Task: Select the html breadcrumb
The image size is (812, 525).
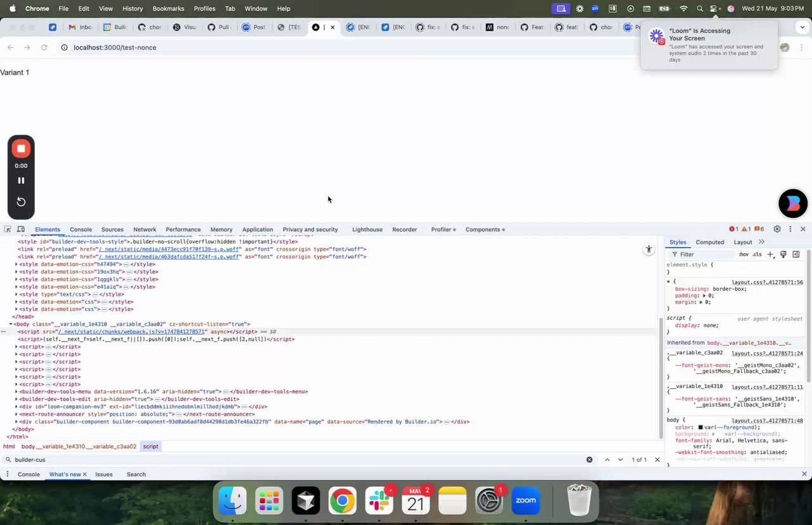Action: click(9, 447)
